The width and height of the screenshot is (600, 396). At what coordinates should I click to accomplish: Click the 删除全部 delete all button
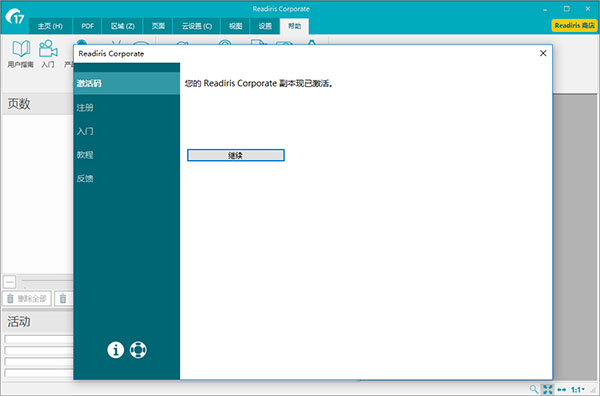click(27, 298)
